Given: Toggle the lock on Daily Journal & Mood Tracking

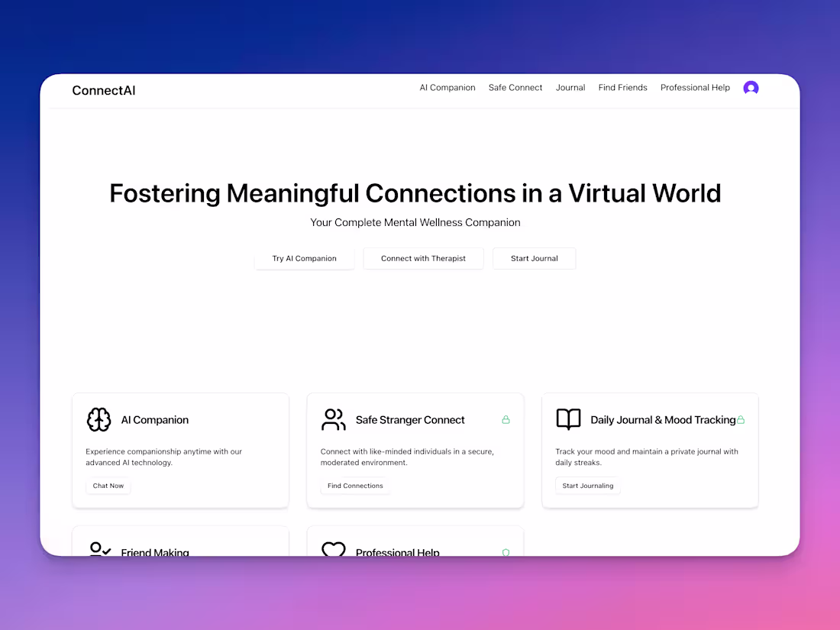Looking at the screenshot, I should click(740, 419).
